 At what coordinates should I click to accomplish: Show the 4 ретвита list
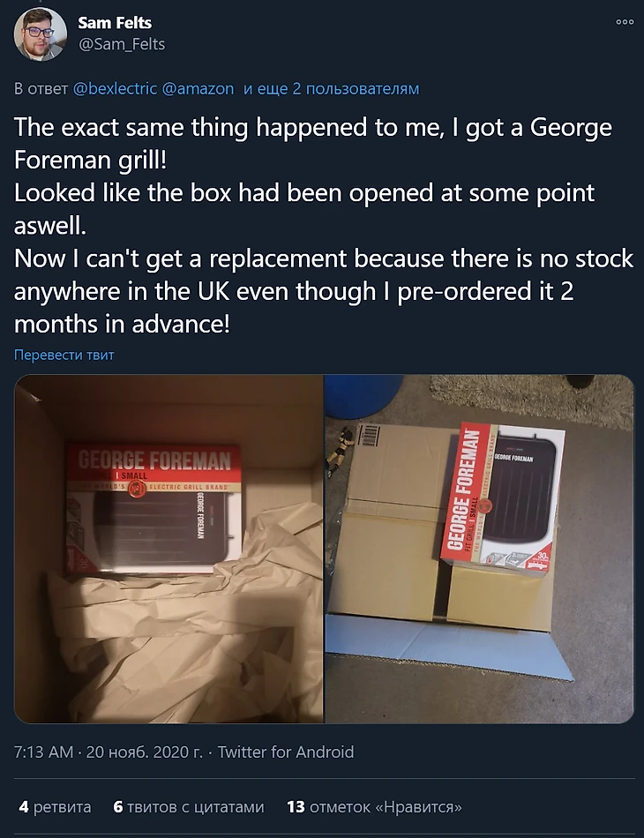point(55,806)
